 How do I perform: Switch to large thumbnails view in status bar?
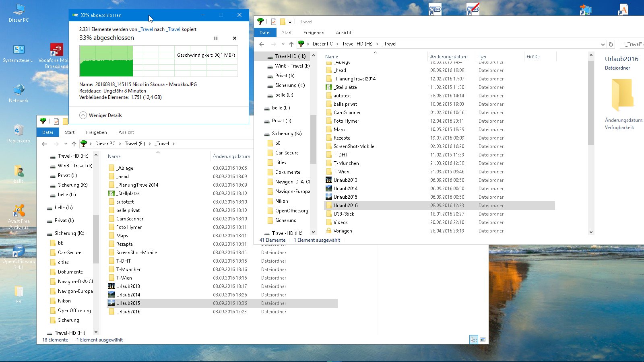483,339
